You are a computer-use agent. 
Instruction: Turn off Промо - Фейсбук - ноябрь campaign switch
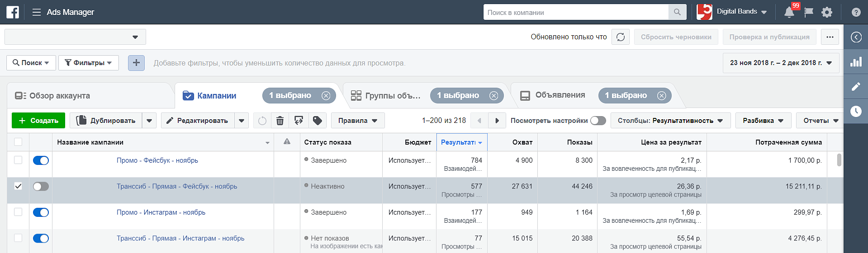click(x=41, y=160)
